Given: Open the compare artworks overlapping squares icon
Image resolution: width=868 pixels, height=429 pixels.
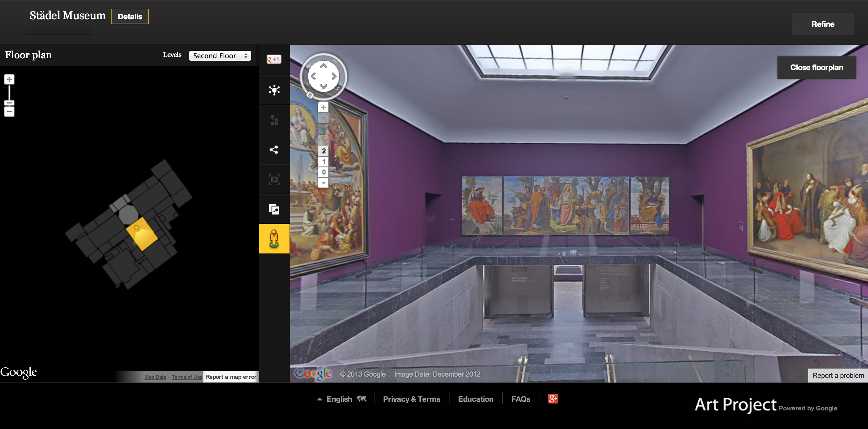Looking at the screenshot, I should (274, 209).
